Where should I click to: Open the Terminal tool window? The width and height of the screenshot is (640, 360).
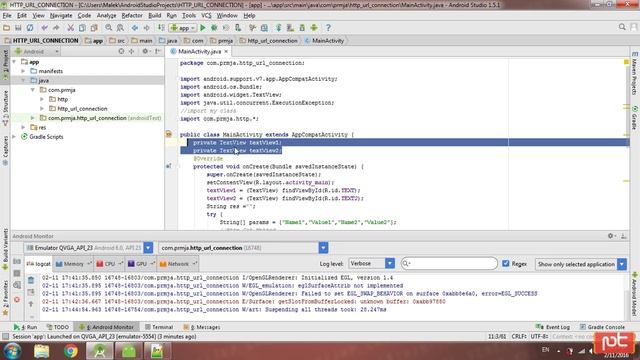coord(159,327)
